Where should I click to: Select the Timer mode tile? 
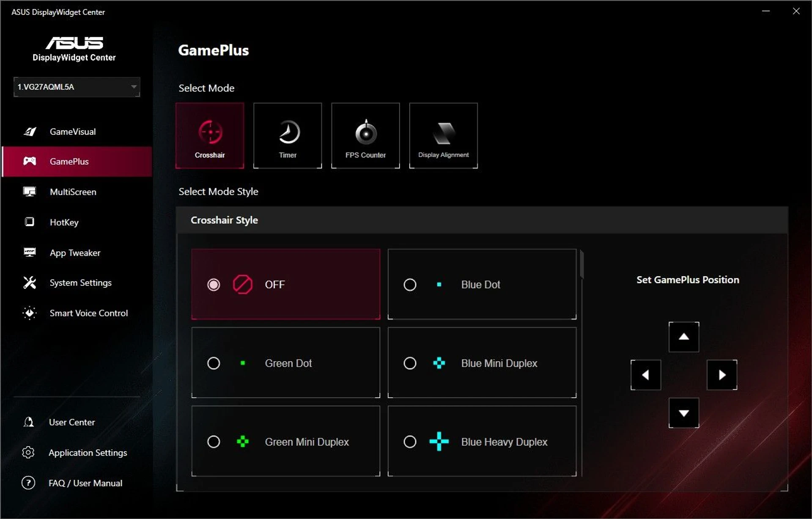click(x=288, y=135)
